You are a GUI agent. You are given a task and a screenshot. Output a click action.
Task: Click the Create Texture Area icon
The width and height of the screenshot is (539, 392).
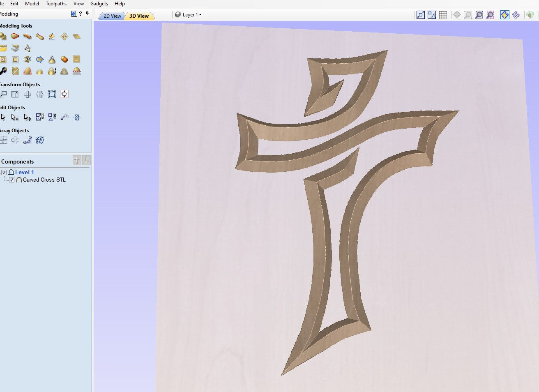click(15, 71)
